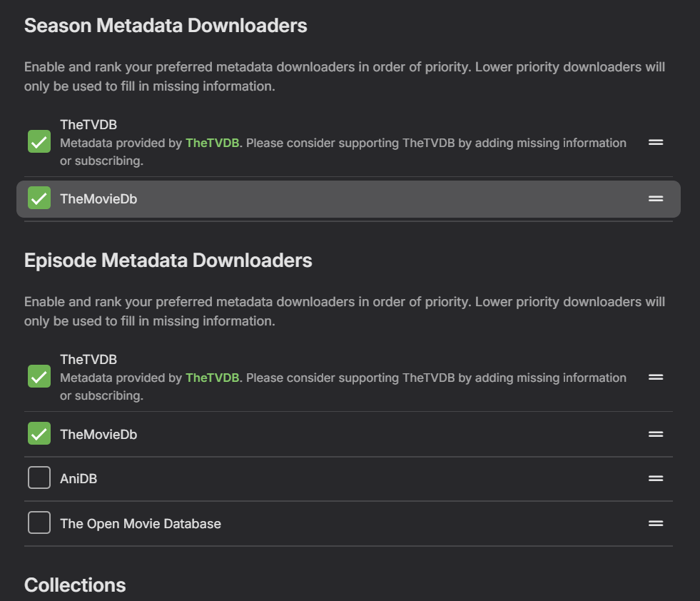
Task: Select the highlighted Season TheMovieDb label
Action: (98, 199)
